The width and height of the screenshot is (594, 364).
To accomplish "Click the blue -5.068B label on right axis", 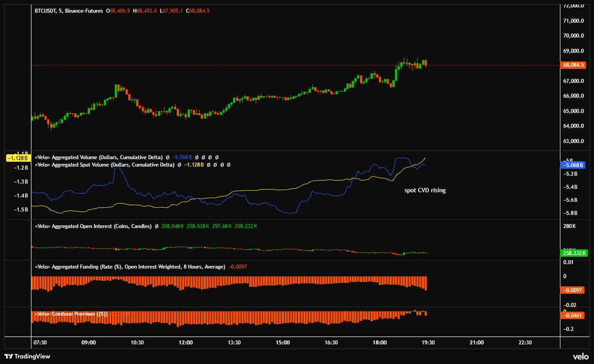I will (573, 165).
